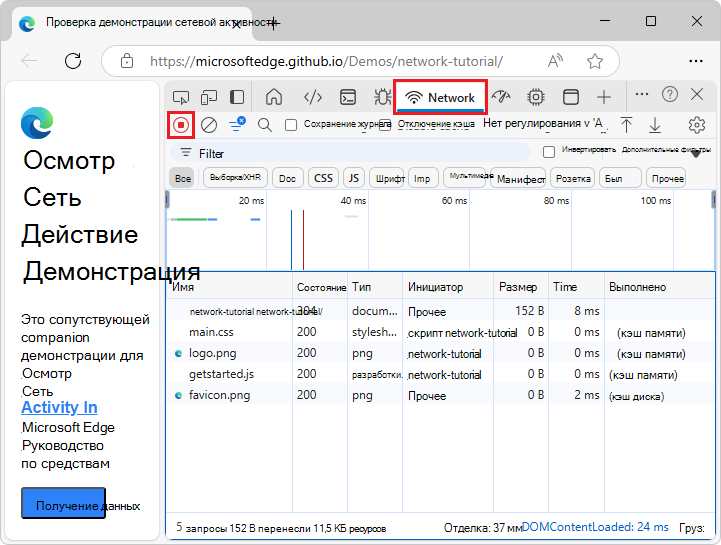This screenshot has width=721, height=545.
Task: Select the Мультимедиа filter
Action: 464,177
